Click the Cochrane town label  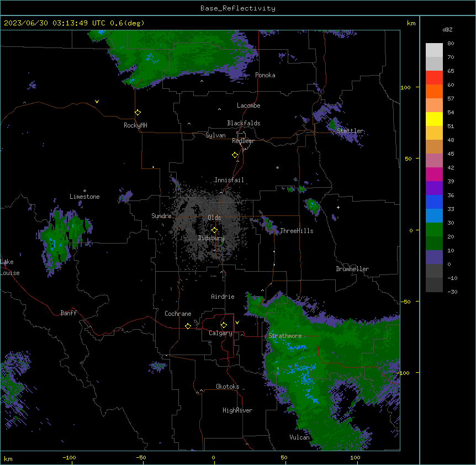pyautogui.click(x=178, y=314)
